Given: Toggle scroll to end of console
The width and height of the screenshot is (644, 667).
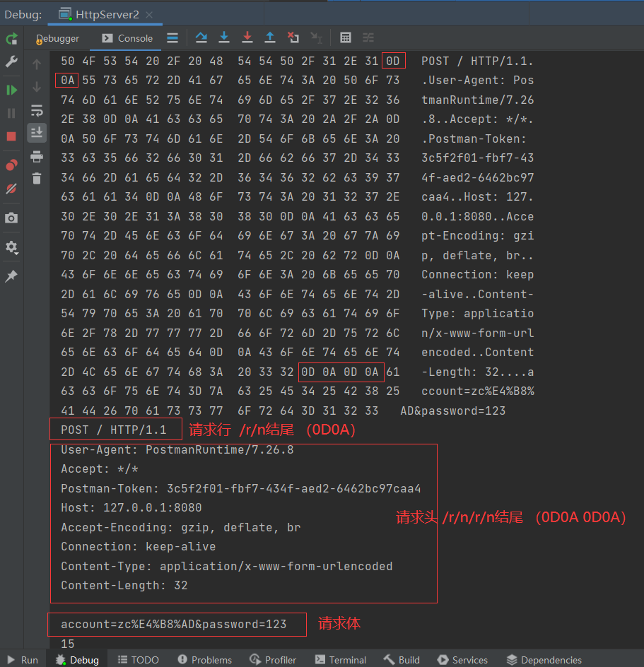Looking at the screenshot, I should pos(37,133).
